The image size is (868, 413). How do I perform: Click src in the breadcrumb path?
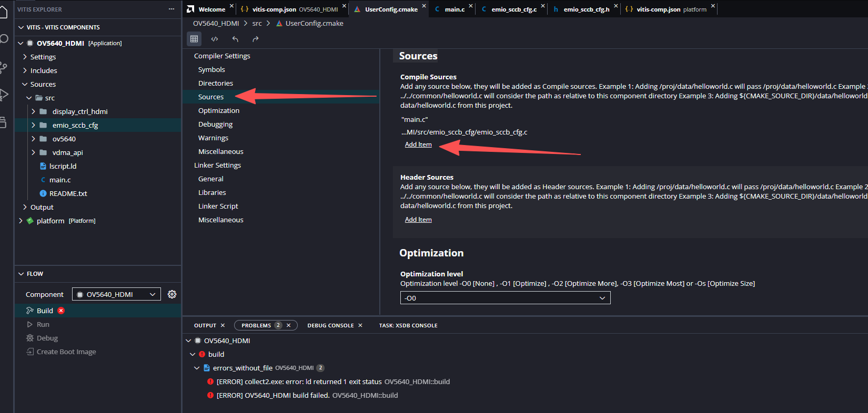257,23
